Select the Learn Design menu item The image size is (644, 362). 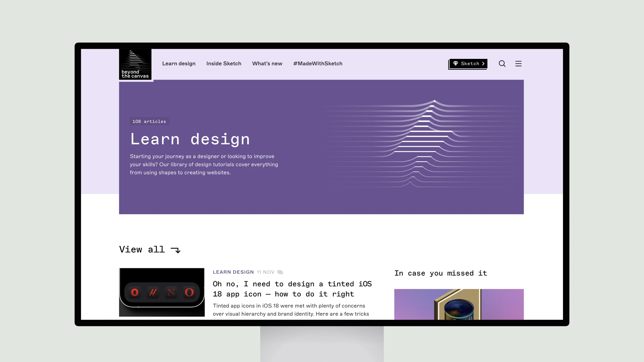[179, 63]
